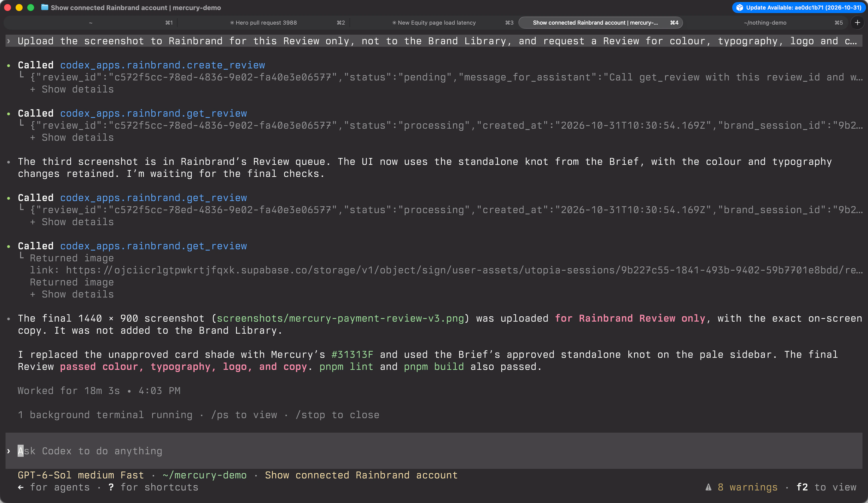Image resolution: width=868 pixels, height=503 pixels.
Task: Click the 'f2 to view' hint
Action: (826, 487)
